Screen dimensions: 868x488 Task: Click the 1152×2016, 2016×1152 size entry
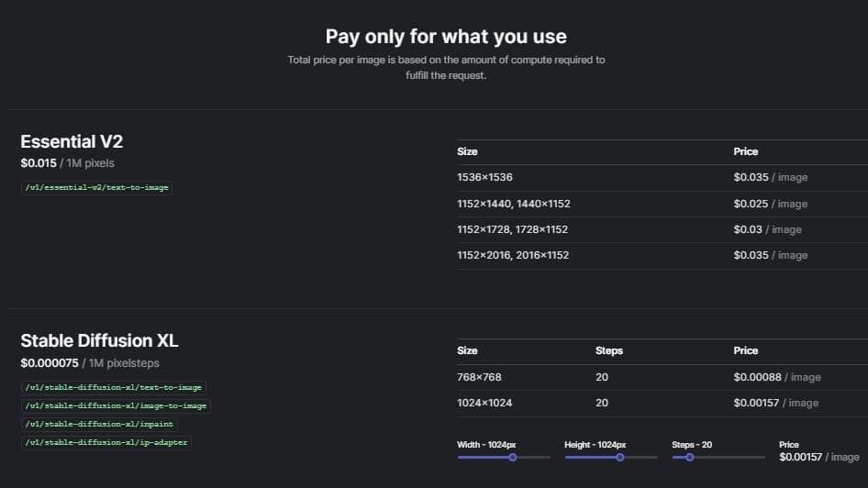[x=512, y=255]
